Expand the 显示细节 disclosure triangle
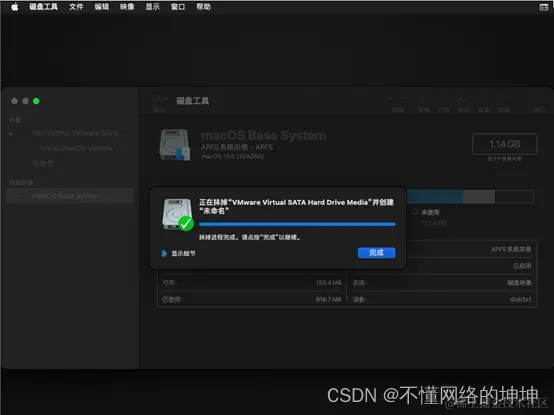The width and height of the screenshot is (554, 415). (164, 253)
